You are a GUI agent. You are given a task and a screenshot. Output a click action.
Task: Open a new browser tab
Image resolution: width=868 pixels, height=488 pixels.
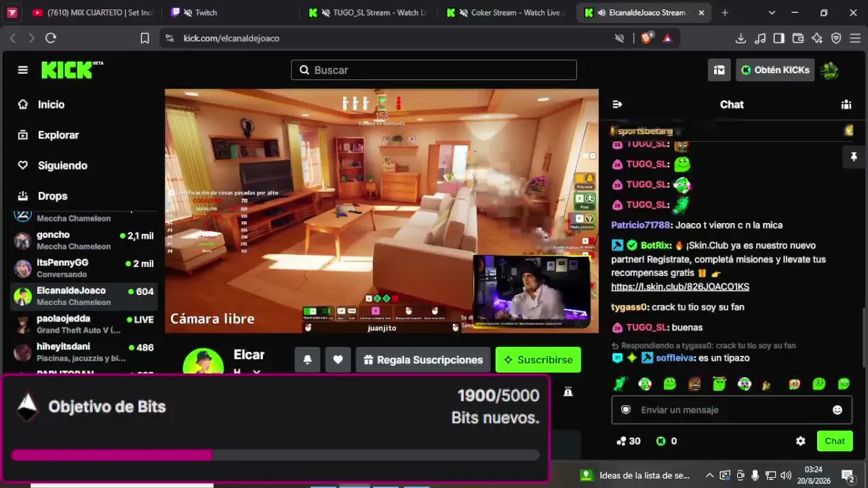(x=725, y=13)
